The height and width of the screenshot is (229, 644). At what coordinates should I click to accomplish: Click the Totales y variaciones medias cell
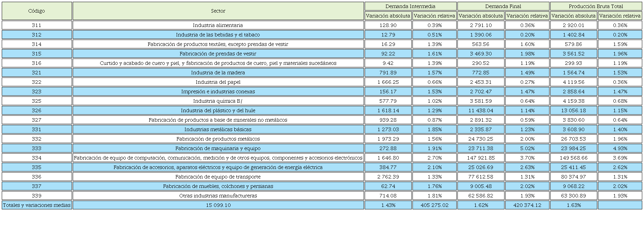[x=37, y=205]
